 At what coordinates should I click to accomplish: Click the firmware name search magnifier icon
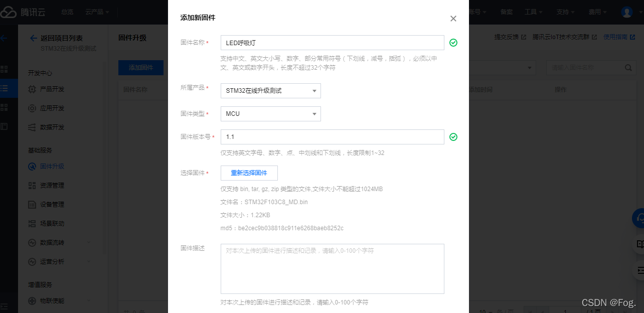pyautogui.click(x=628, y=67)
